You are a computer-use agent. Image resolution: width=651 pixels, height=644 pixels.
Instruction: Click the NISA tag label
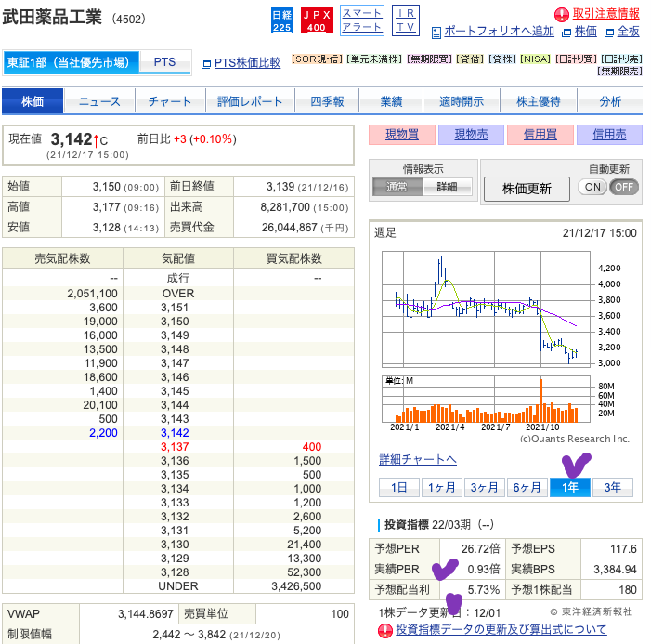tap(535, 59)
